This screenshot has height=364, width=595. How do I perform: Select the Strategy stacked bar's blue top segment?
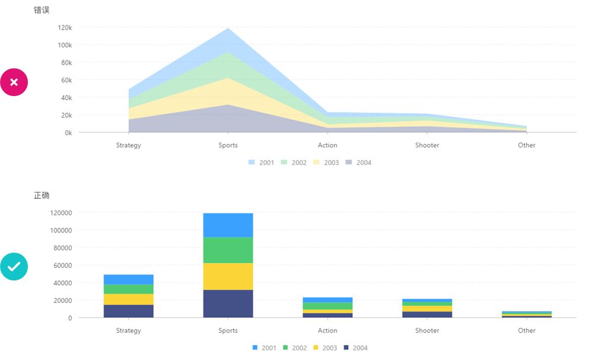(x=129, y=279)
